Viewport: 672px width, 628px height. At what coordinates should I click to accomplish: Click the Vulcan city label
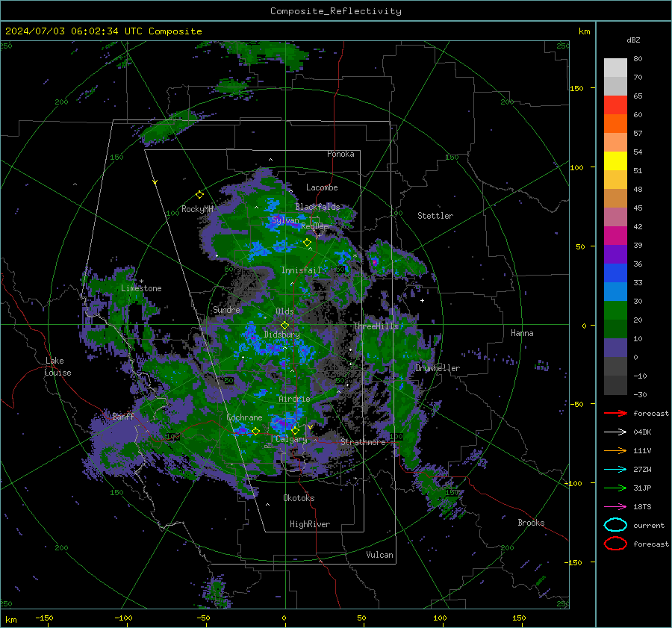click(x=379, y=555)
